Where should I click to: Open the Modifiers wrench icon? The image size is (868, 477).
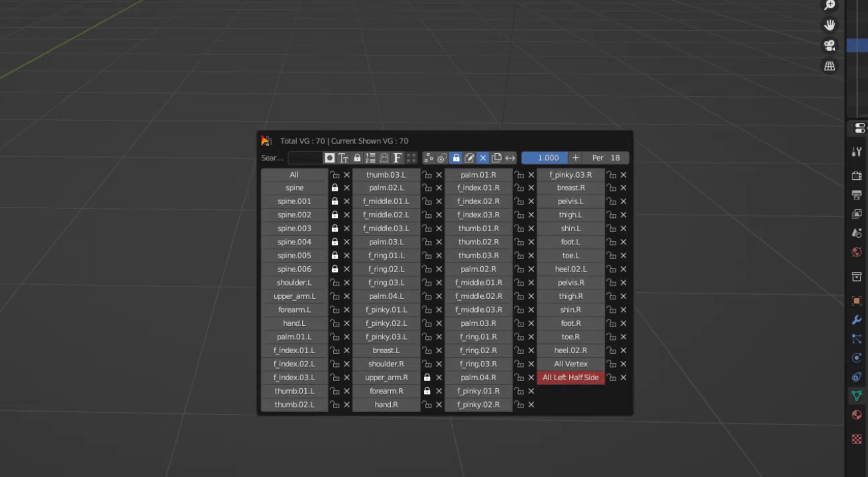(x=857, y=320)
